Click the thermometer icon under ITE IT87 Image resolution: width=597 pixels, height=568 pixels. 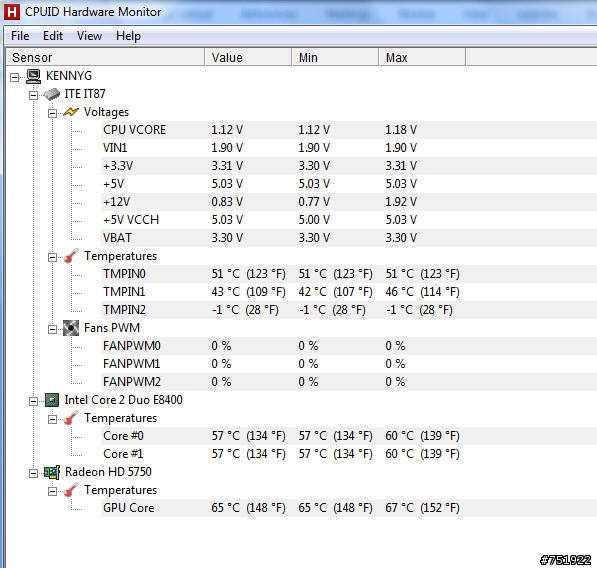click(71, 256)
